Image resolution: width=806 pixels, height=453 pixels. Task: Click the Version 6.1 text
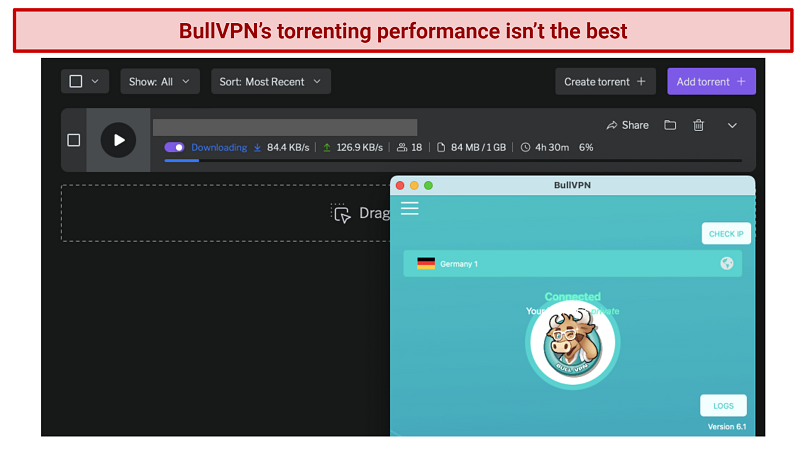tap(727, 426)
